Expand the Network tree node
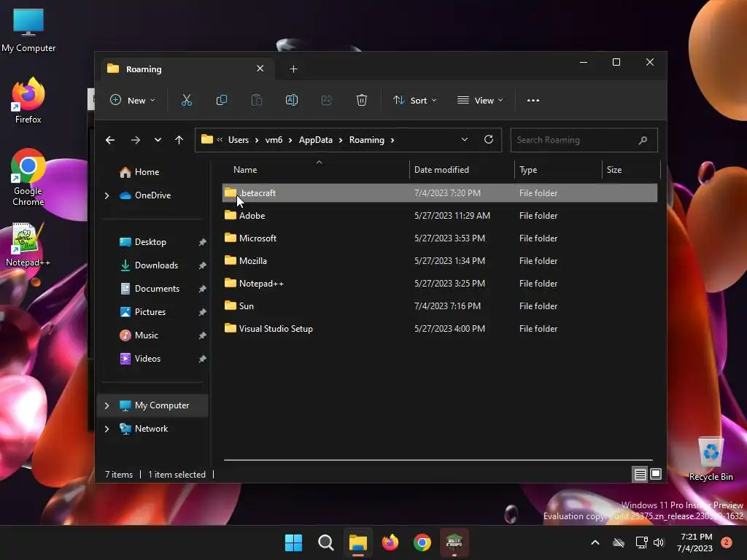 (x=107, y=429)
